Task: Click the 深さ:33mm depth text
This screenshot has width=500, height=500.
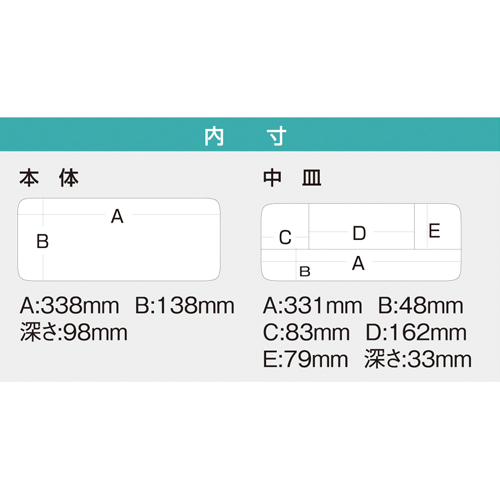Action: click(x=418, y=360)
